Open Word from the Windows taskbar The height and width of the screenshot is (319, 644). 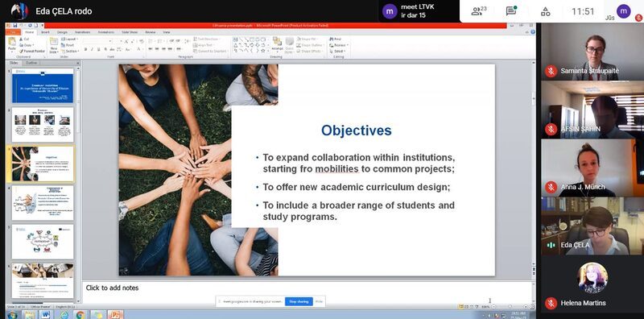45,315
